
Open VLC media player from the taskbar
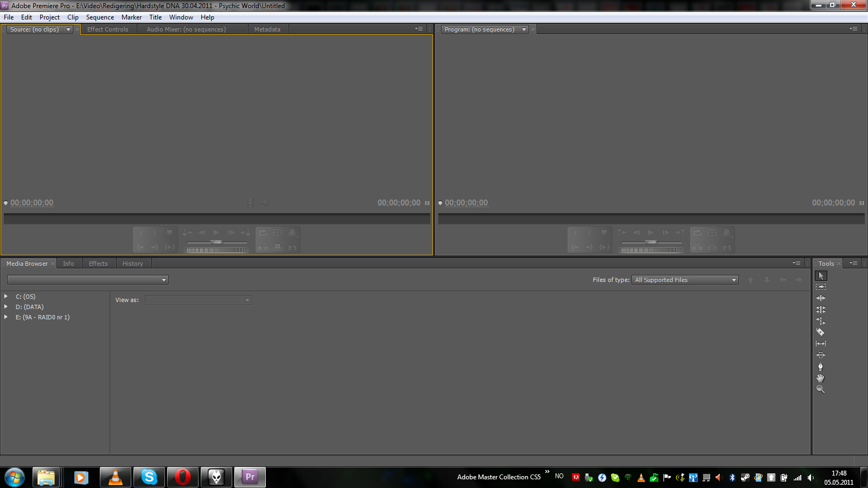click(x=116, y=477)
